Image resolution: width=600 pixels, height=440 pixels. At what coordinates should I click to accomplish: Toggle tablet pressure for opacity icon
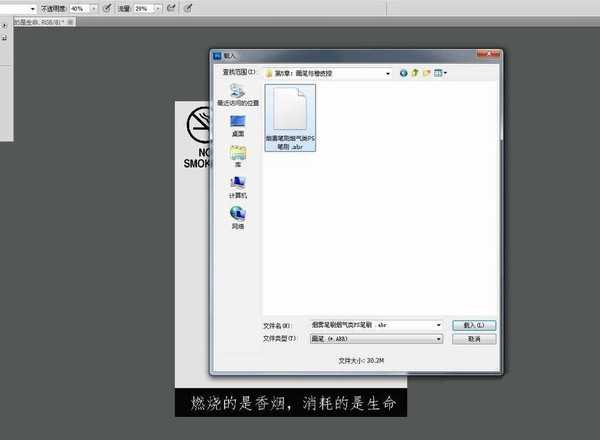tap(107, 7)
